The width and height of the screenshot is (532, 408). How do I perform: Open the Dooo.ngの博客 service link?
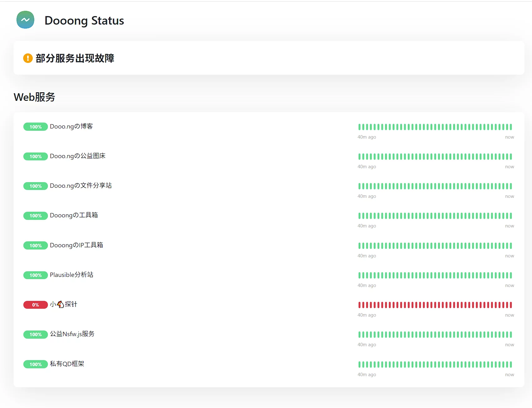point(71,127)
